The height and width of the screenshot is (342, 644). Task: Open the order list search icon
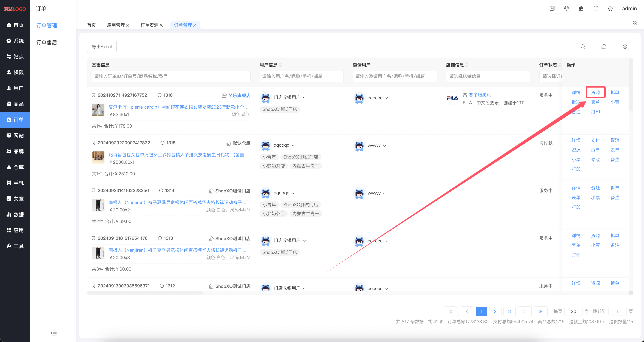(583, 47)
